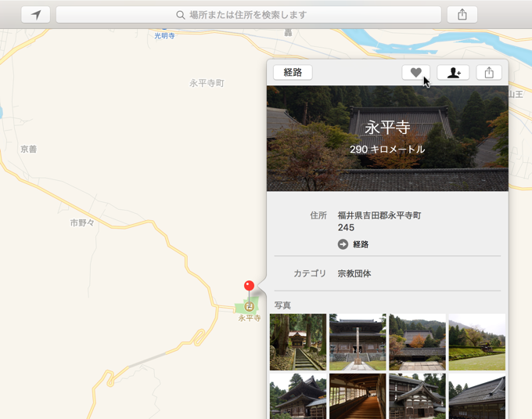
Task: Open second-row third temple gate photo
Action: coord(417,396)
